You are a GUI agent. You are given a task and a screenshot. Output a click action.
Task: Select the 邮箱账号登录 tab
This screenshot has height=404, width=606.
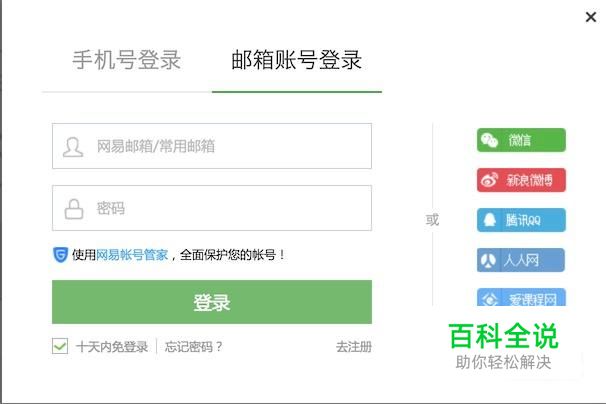[x=296, y=60]
